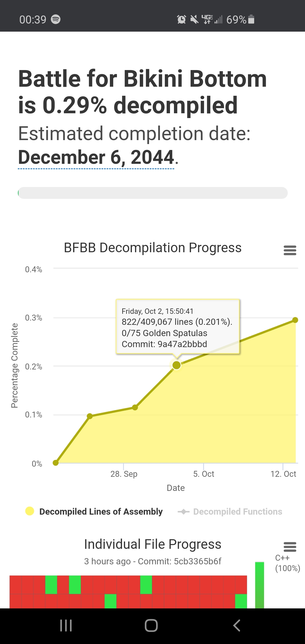Select the first data point at 0%
Viewport: 305px width, 644px height.
(56, 463)
